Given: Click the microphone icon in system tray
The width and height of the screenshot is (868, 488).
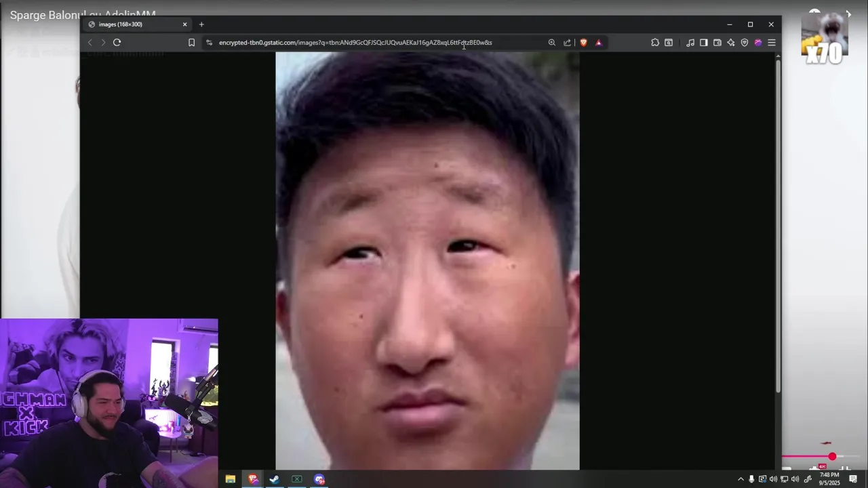Looking at the screenshot, I should click(751, 479).
